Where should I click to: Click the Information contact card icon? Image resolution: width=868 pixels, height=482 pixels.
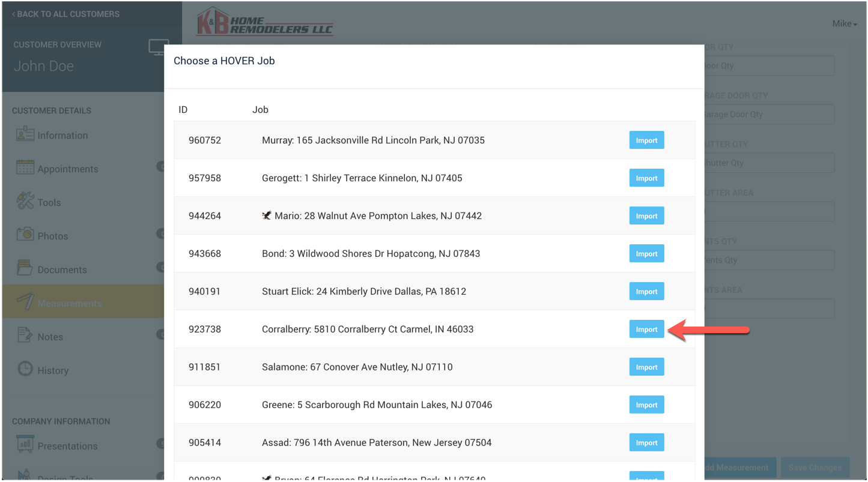[25, 134]
